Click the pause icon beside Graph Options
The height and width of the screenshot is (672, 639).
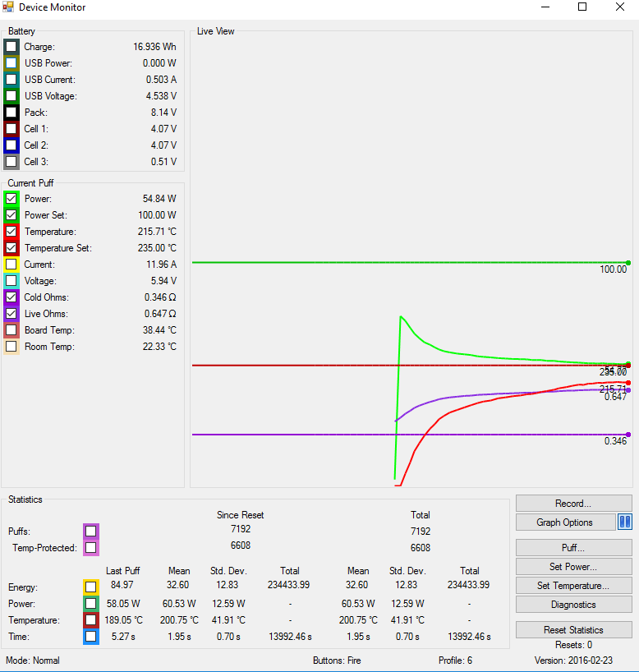point(624,522)
